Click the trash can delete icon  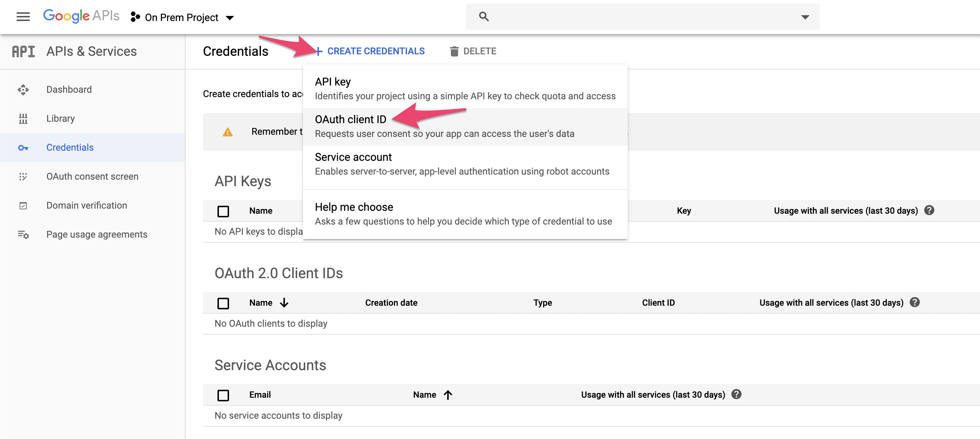(454, 51)
